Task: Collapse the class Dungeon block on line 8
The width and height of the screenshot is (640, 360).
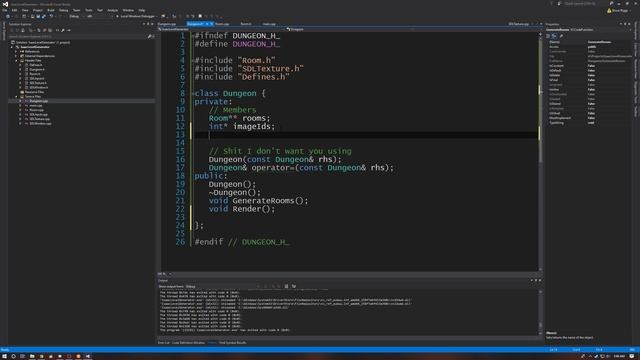Action: point(193,93)
